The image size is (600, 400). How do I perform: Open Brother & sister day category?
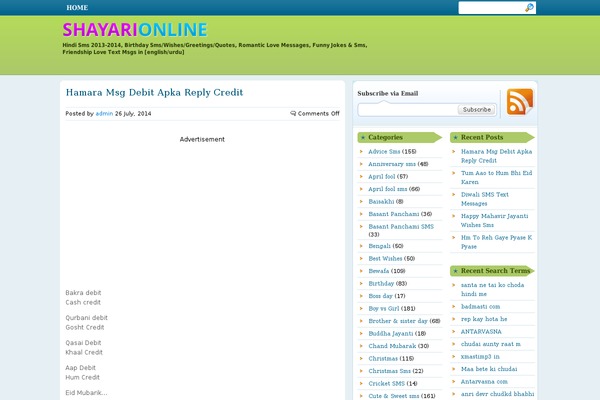398,321
